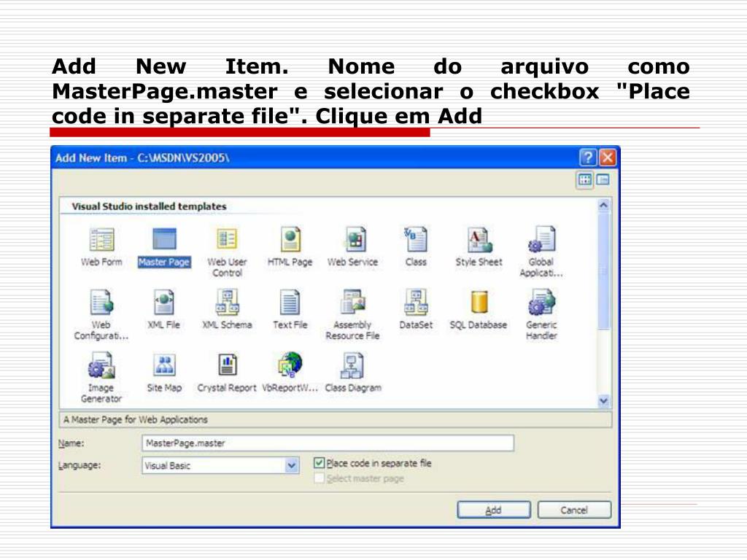The height and width of the screenshot is (560, 747).
Task: Click the disabled Select master page checkbox
Action: click(319, 478)
